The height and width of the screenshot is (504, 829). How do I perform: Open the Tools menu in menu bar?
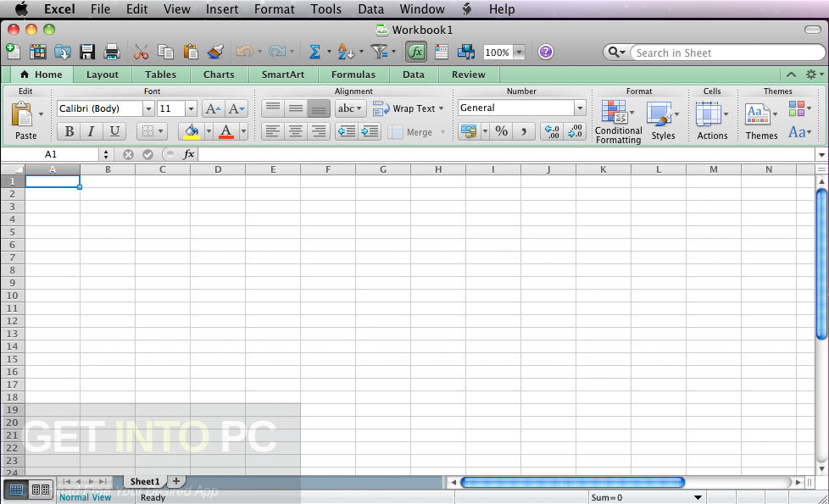click(325, 9)
